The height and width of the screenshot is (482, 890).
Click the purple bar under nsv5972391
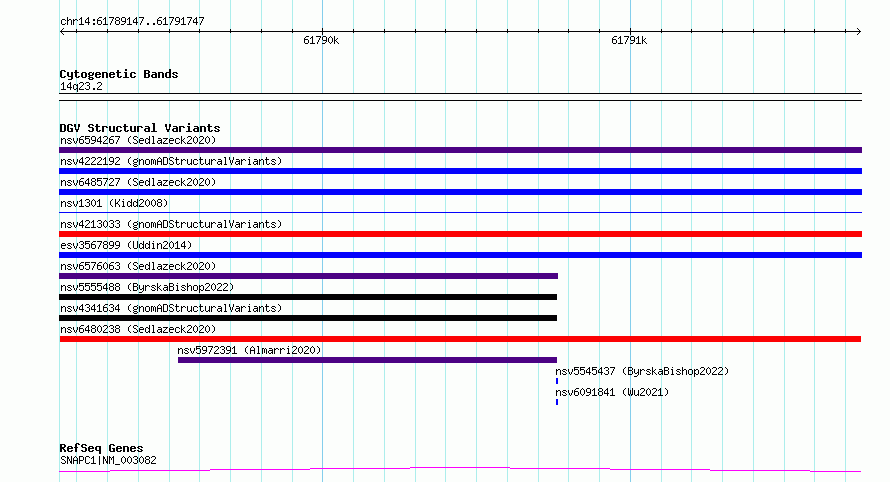(x=367, y=360)
